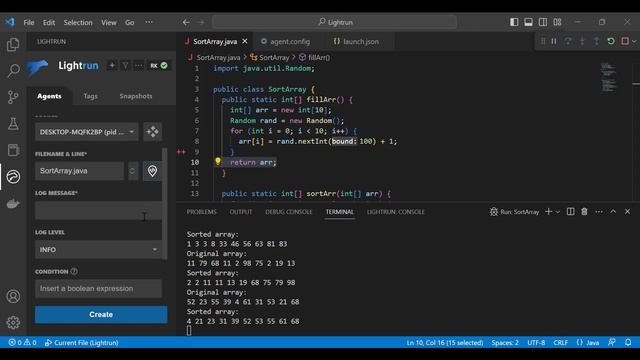Viewport: 640px width, 360px height.
Task: Open the Go menu
Action: [130, 22]
